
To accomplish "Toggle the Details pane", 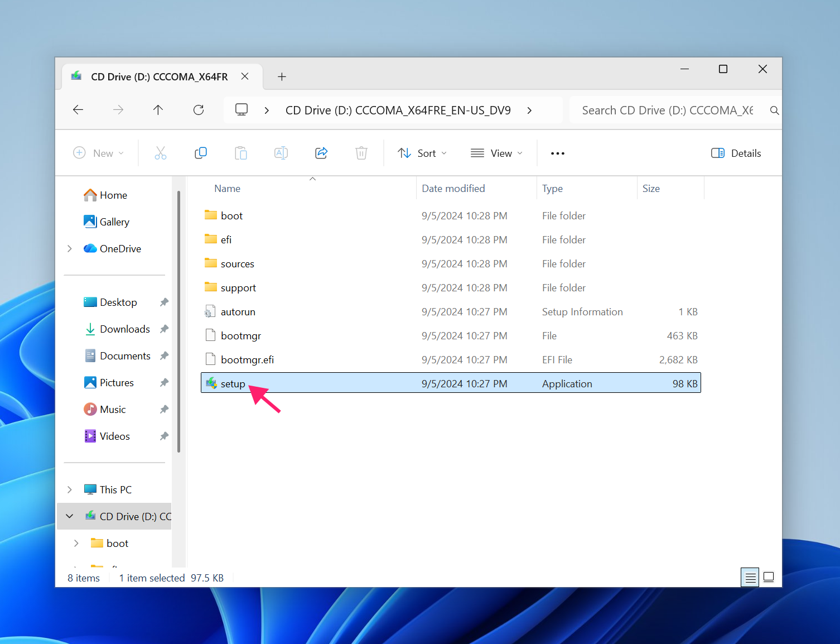I will [x=736, y=153].
